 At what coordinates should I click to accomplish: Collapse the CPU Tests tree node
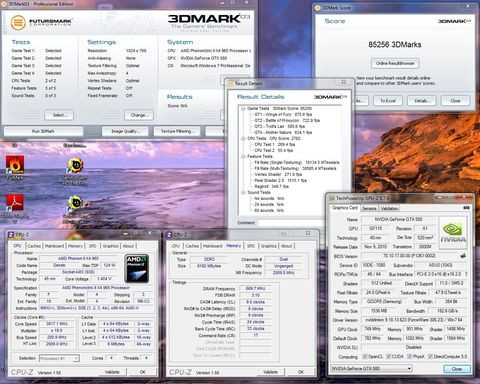point(243,138)
